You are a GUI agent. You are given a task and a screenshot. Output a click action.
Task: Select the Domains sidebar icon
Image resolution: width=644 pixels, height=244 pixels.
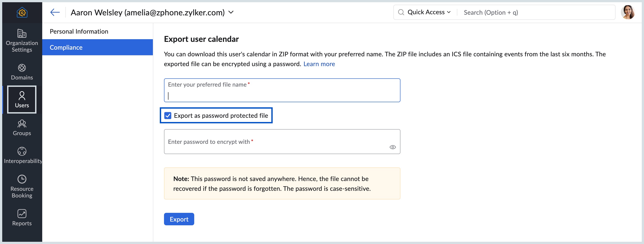tap(22, 72)
